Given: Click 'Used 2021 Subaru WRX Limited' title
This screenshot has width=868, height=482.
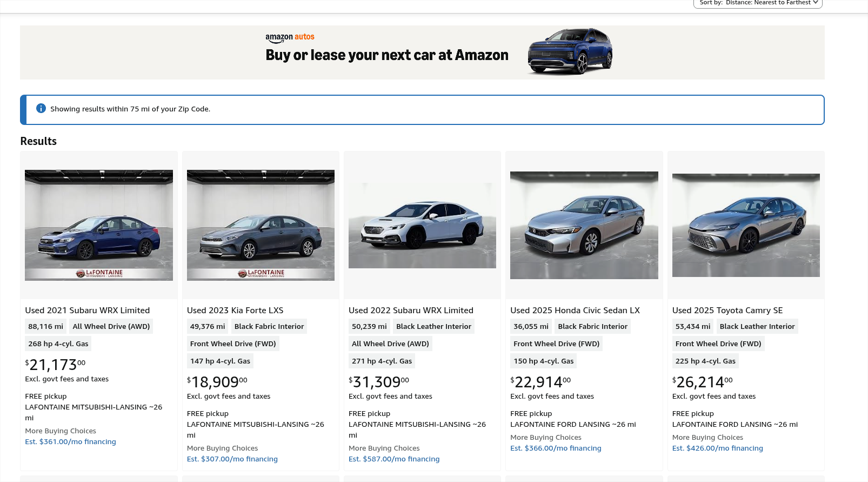Looking at the screenshot, I should click(x=88, y=311).
